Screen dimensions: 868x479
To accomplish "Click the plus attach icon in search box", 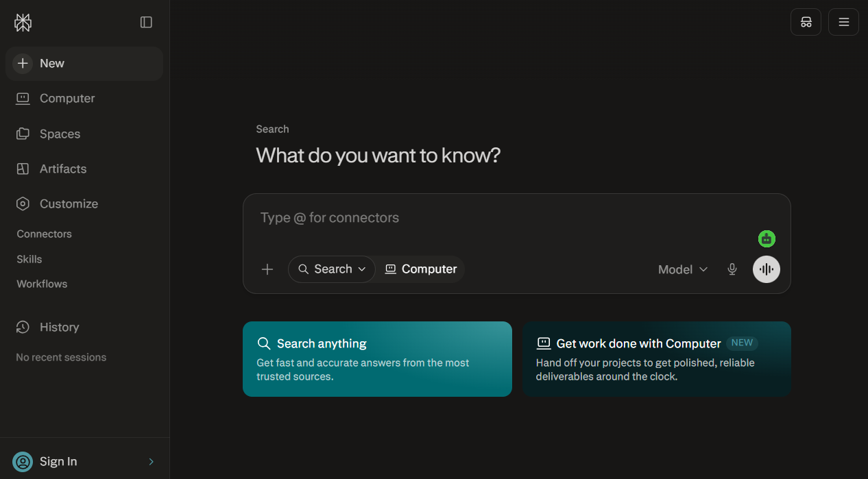I will 267,269.
